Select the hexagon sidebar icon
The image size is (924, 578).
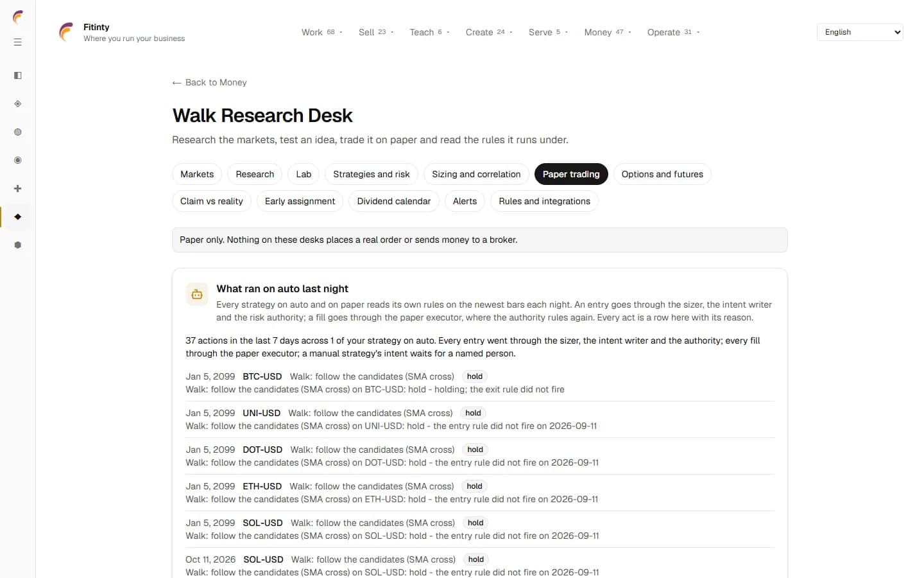[18, 245]
